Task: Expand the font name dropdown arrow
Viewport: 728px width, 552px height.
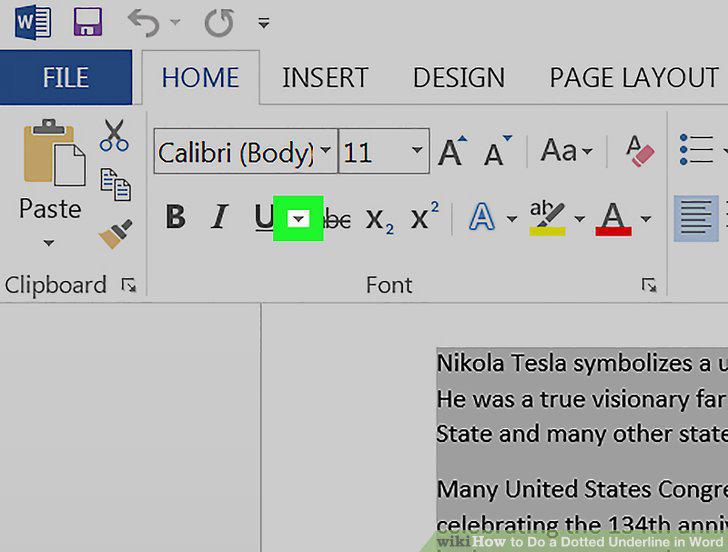Action: point(326,150)
